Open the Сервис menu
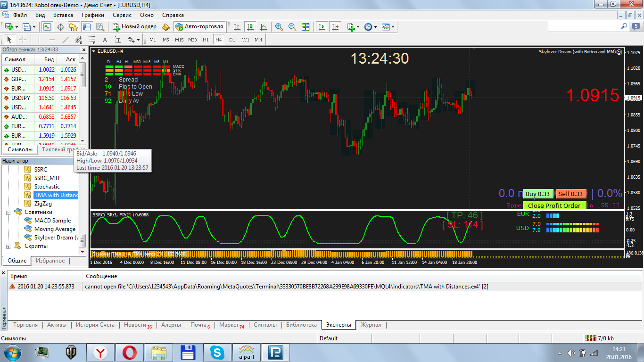 click(122, 15)
